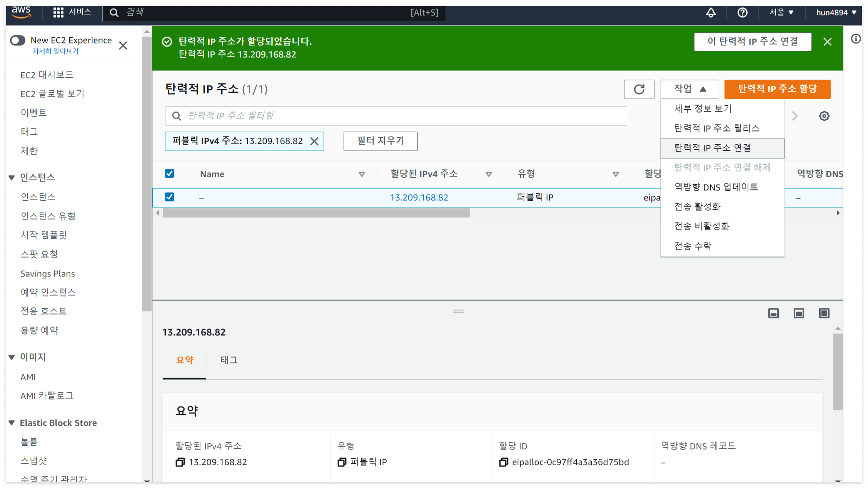Open the Seoul region dropdown
Image resolution: width=868 pixels, height=488 pixels.
[781, 13]
